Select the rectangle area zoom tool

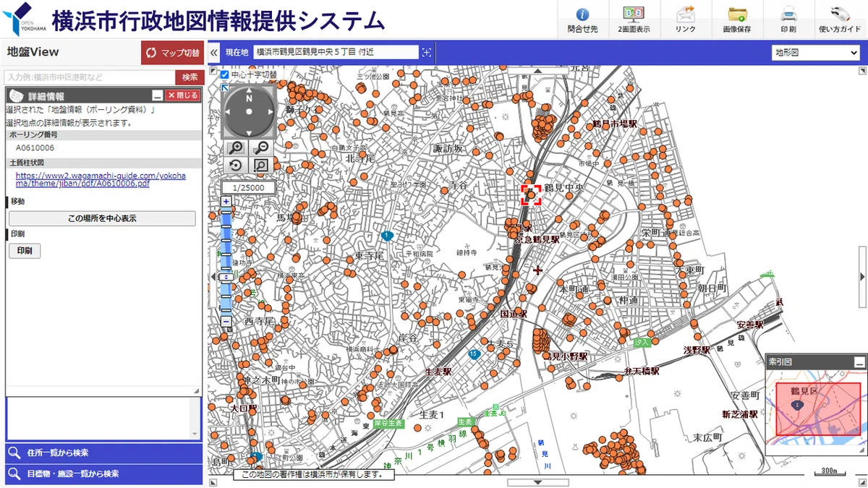262,166
